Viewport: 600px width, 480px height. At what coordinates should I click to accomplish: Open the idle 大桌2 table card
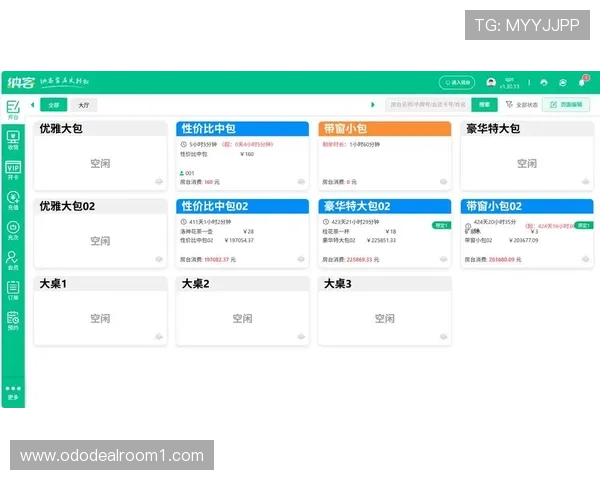pyautogui.click(x=243, y=311)
